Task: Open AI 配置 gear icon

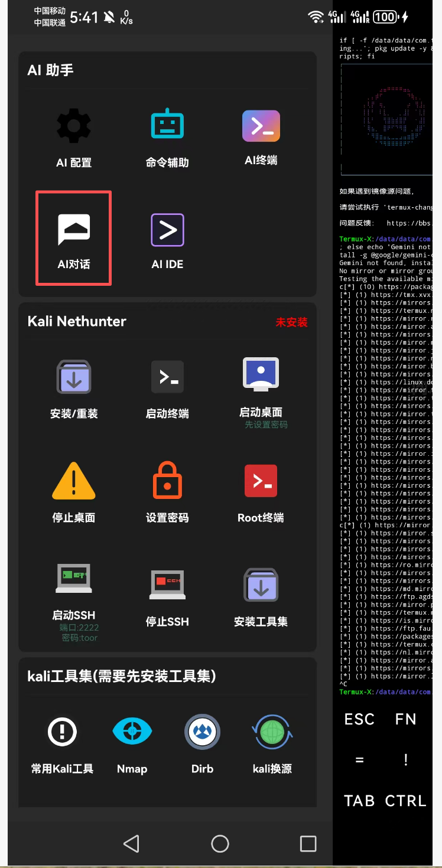Action: 74,126
